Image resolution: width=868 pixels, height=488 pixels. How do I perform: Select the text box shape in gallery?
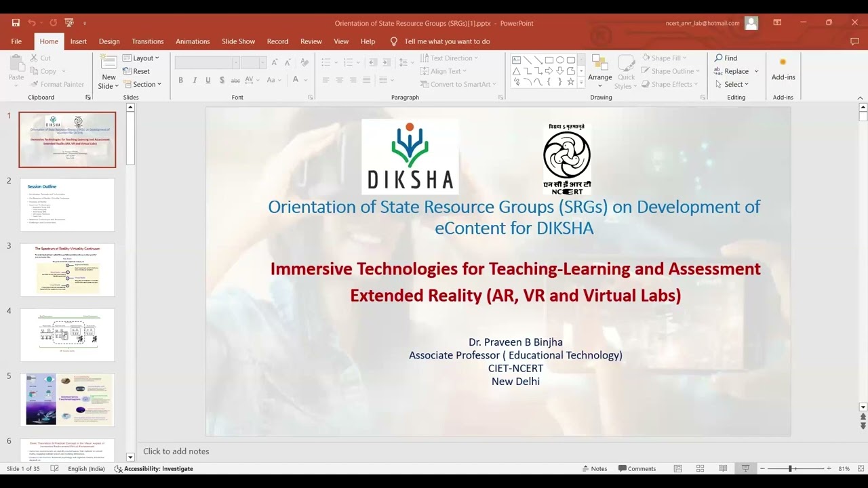(x=517, y=60)
